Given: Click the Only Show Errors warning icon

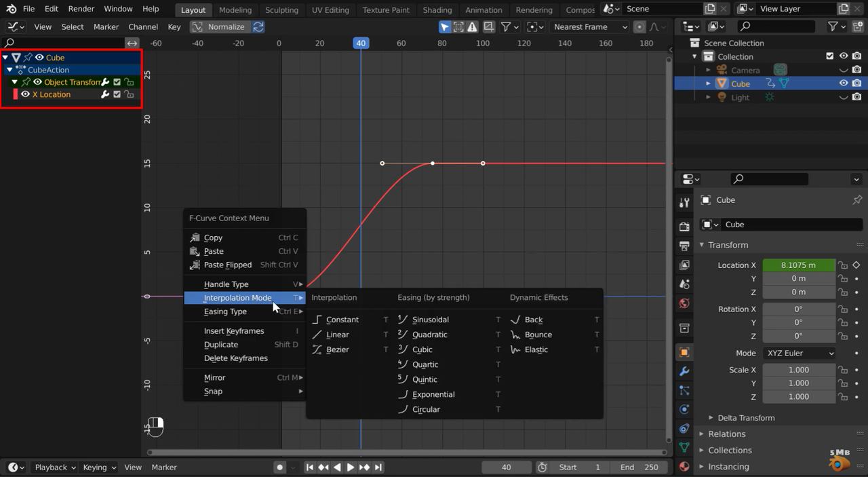Looking at the screenshot, I should [x=472, y=27].
